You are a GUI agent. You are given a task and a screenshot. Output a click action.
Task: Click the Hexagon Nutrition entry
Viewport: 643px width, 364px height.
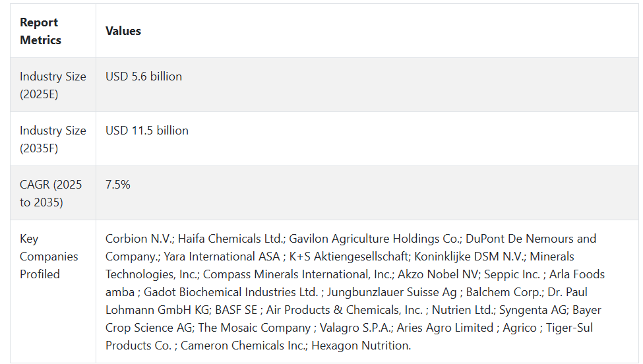tap(361, 346)
